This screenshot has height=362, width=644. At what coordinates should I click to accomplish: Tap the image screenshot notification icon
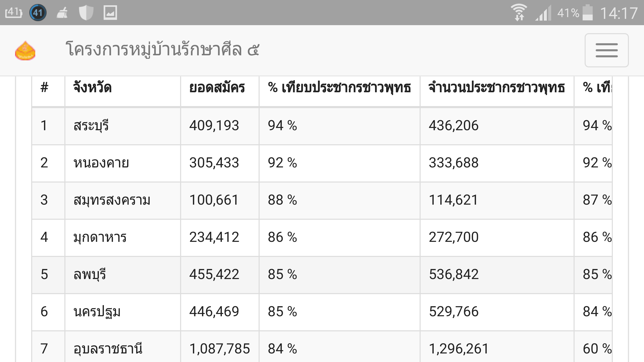click(x=110, y=13)
